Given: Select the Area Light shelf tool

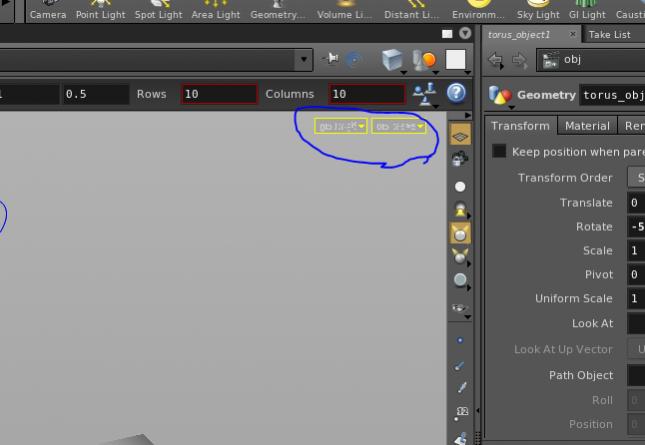Looking at the screenshot, I should pyautogui.click(x=216, y=10).
